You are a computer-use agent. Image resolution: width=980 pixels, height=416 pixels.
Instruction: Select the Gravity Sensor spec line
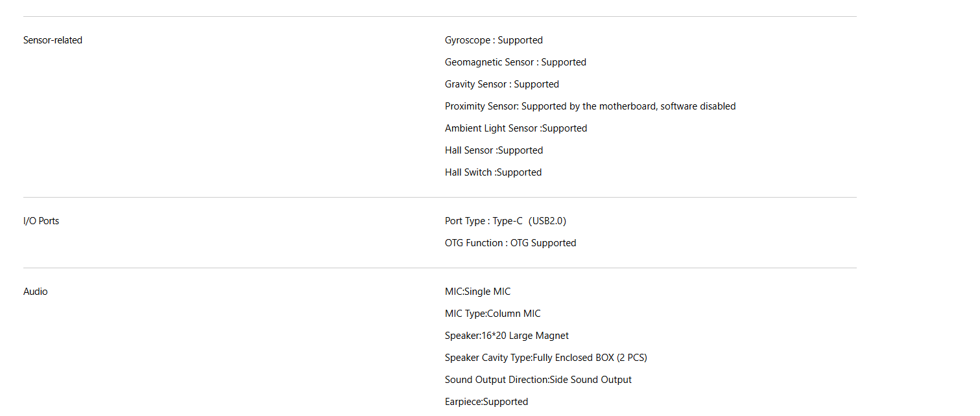[501, 84]
